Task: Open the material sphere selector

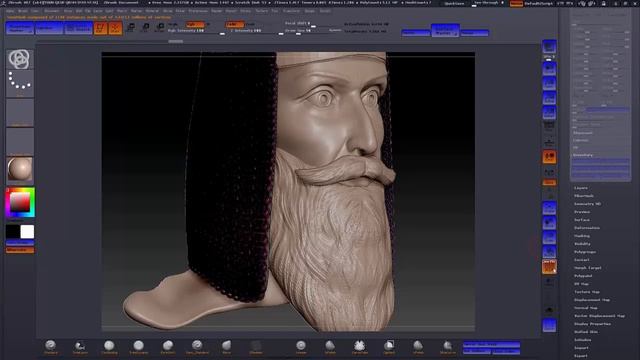Action: click(x=20, y=169)
